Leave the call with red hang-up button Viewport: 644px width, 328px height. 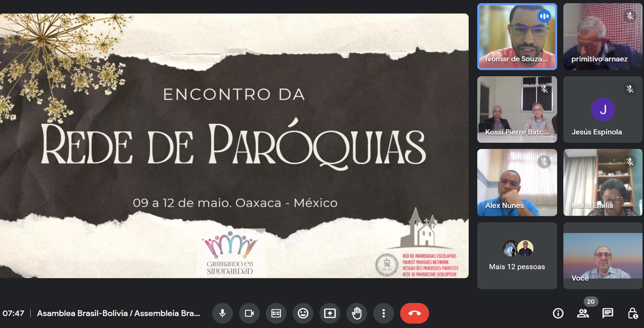(414, 313)
